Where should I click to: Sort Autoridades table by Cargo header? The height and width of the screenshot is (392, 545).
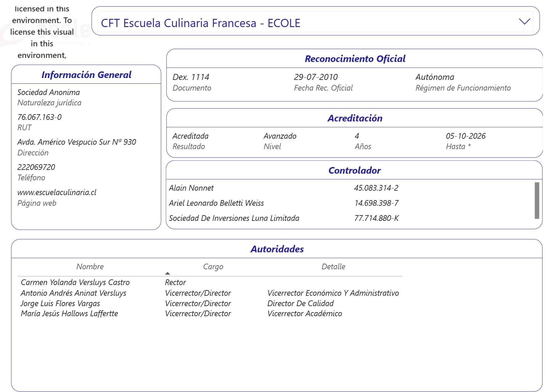pyautogui.click(x=213, y=266)
